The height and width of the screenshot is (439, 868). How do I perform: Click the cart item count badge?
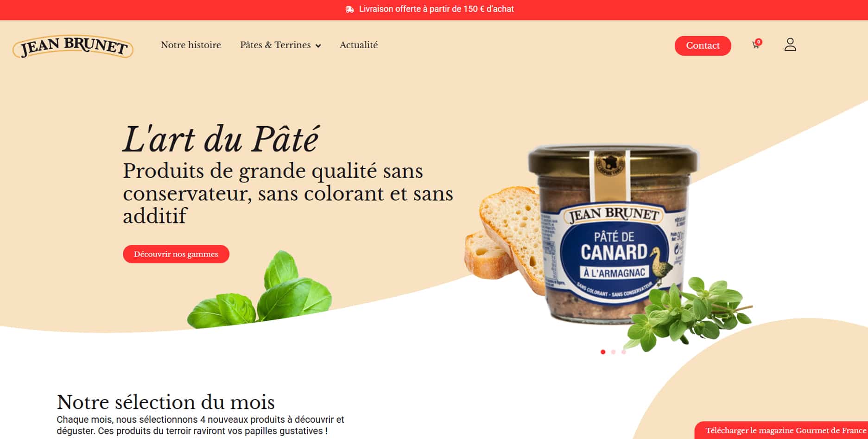click(759, 42)
